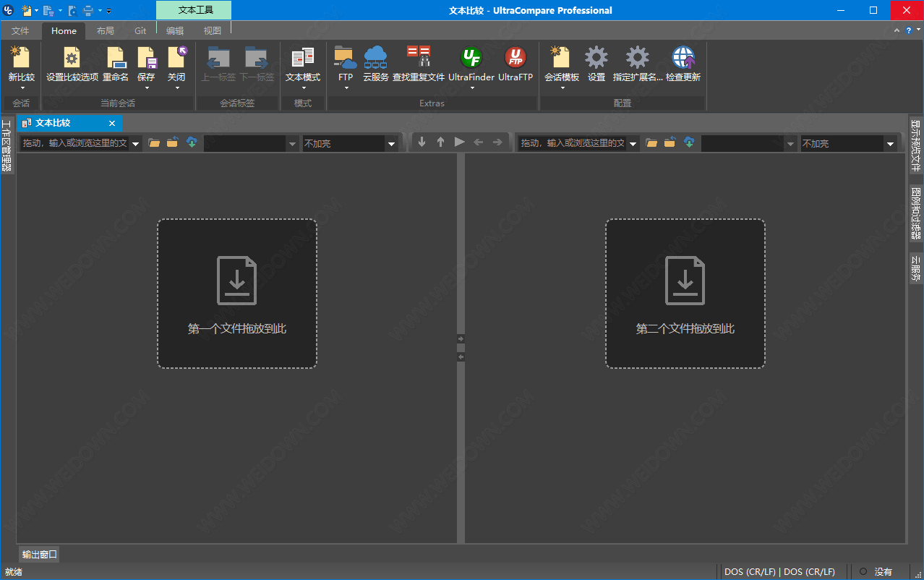924x580 pixels.
Task: Click quick access print preview icon
Action: tap(72, 10)
